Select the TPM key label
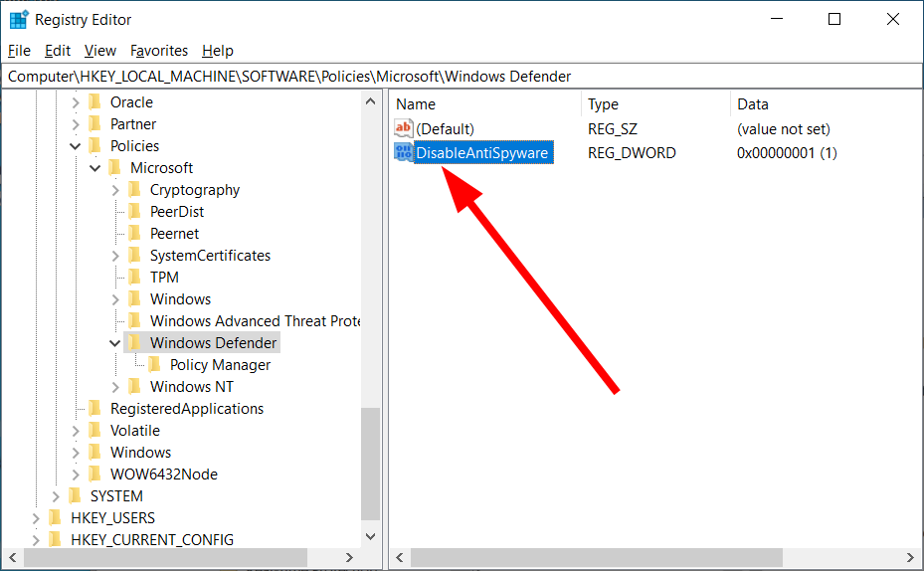The height and width of the screenshot is (571, 924). point(164,278)
